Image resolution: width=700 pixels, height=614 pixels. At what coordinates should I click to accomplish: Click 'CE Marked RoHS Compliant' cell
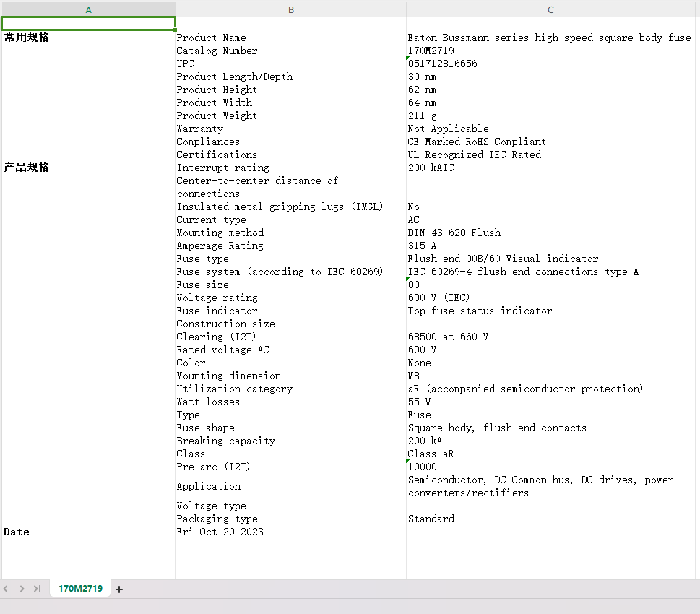coord(551,141)
